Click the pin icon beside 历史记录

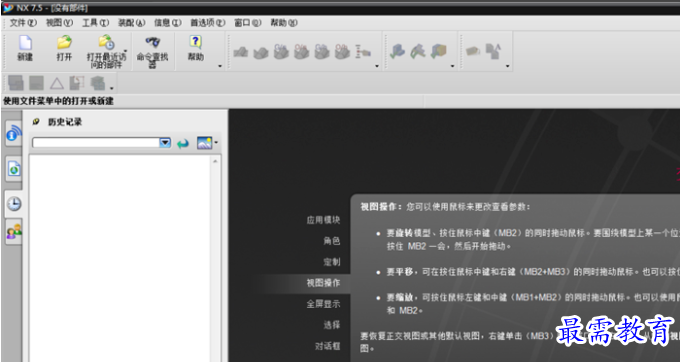[x=36, y=122]
